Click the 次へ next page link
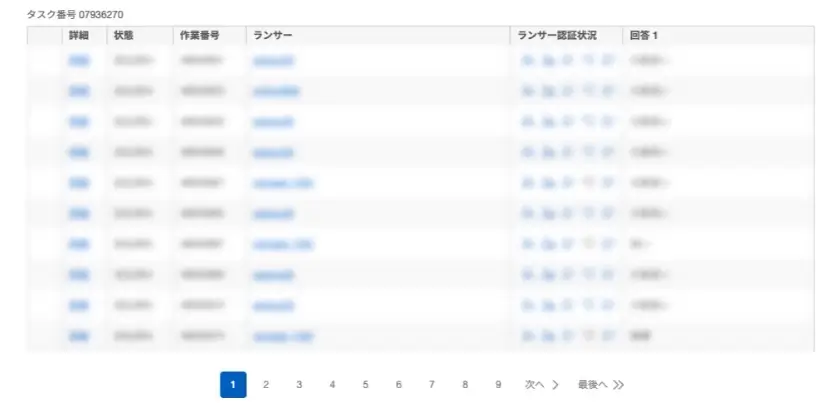840x403 pixels. 541,384
